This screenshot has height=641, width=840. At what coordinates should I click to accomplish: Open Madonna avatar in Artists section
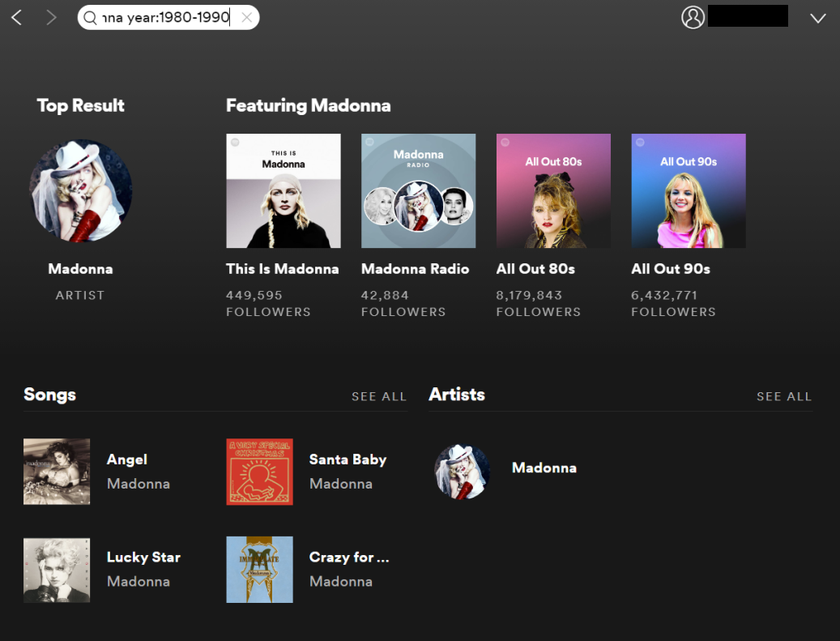[x=463, y=472]
